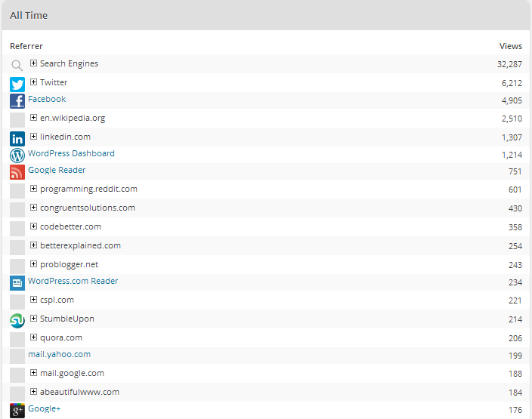
Task: Expand the Search Engines referrer row
Action: (33, 63)
